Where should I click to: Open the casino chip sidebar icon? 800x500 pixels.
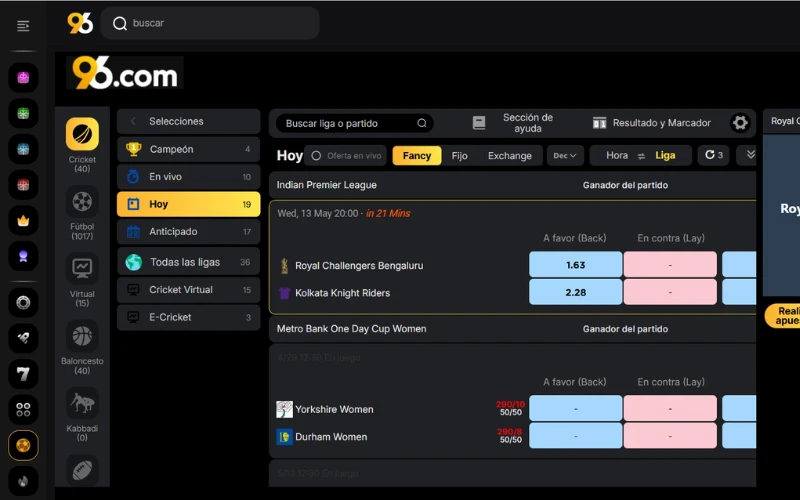[23, 303]
